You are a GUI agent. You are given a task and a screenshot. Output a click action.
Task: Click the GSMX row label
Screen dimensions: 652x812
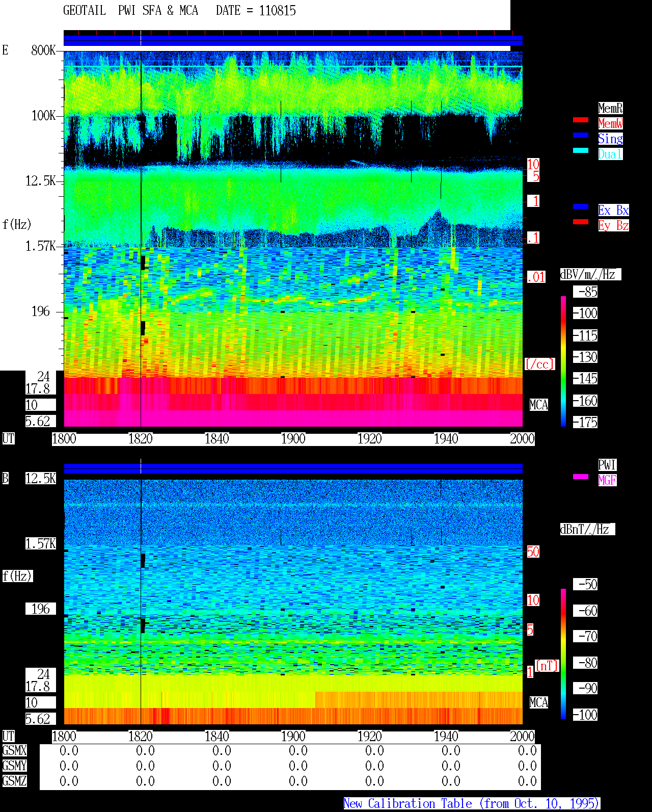pyautogui.click(x=15, y=751)
